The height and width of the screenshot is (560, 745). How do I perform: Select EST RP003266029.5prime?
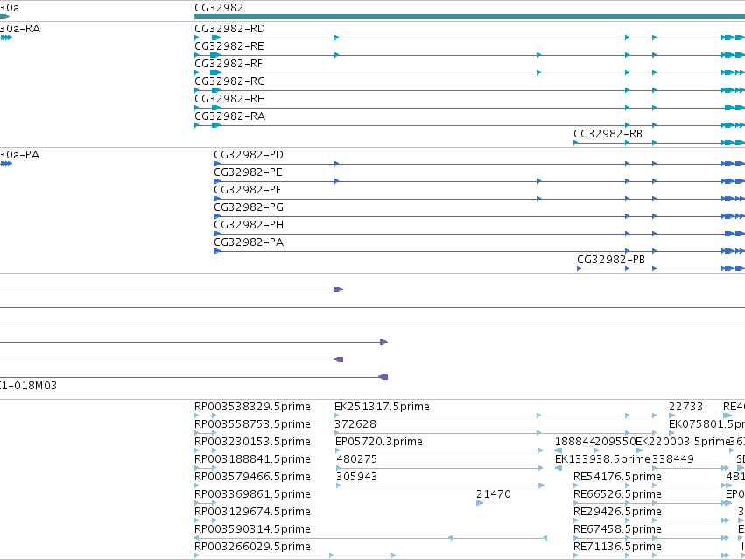coord(252,547)
